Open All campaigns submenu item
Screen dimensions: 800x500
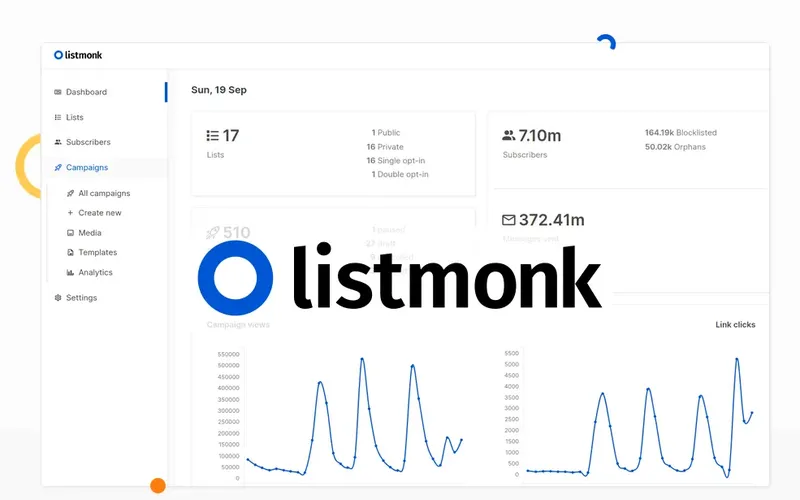pos(104,193)
